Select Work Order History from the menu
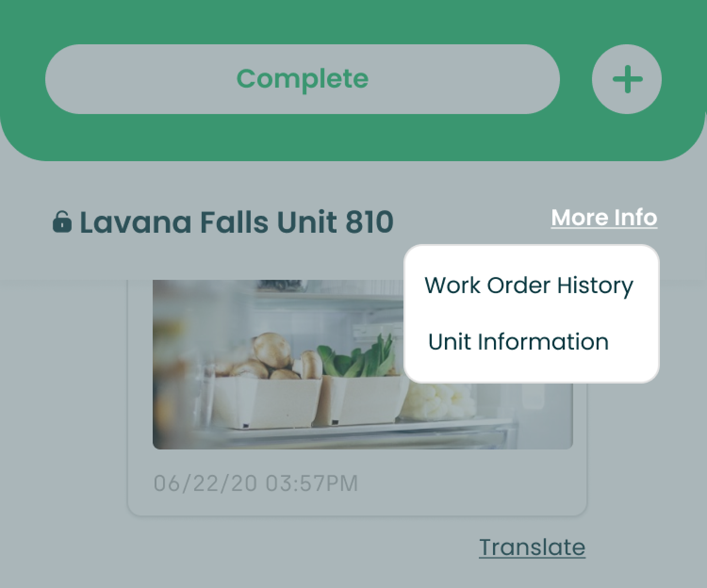707x588 pixels. pyautogui.click(x=529, y=286)
